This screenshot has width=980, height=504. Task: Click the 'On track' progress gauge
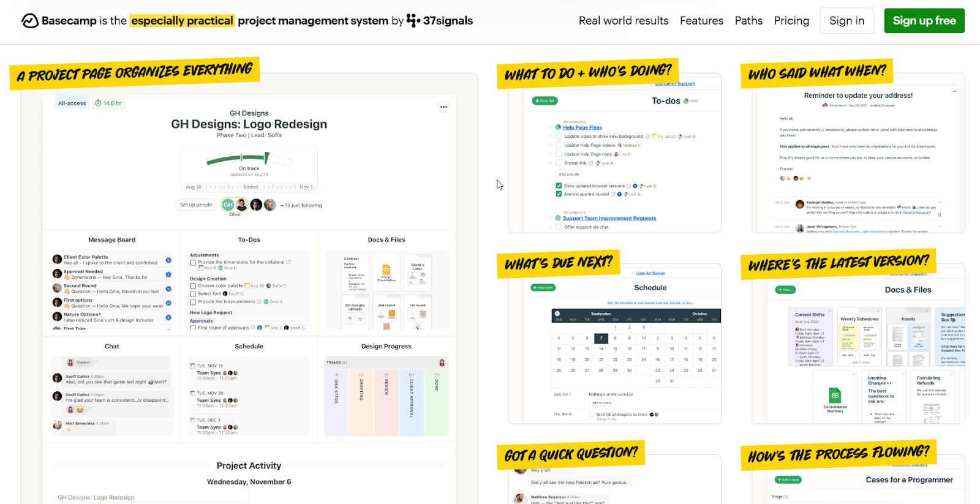249,161
